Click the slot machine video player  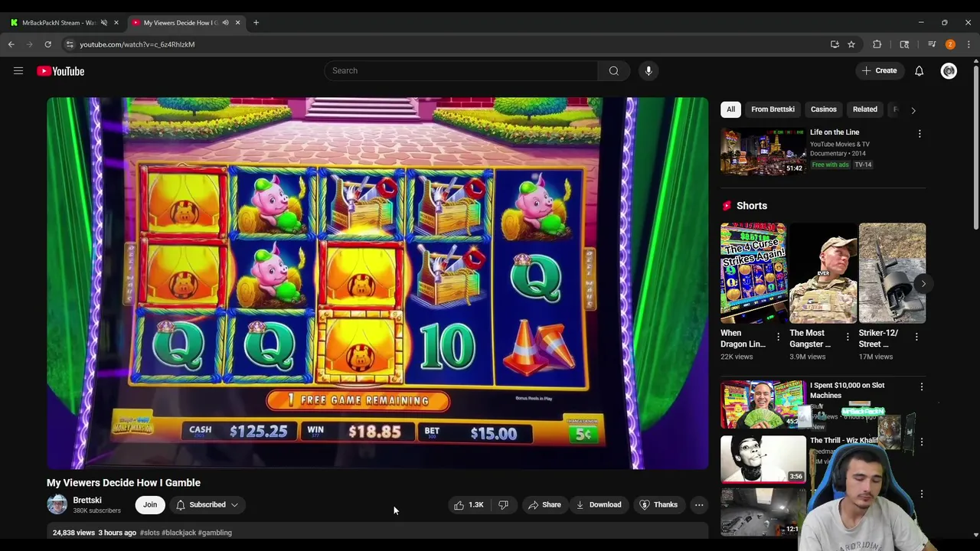pos(377,283)
